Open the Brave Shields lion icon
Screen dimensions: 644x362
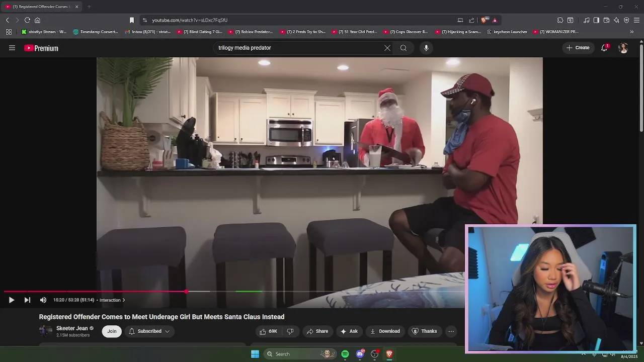pyautogui.click(x=484, y=20)
